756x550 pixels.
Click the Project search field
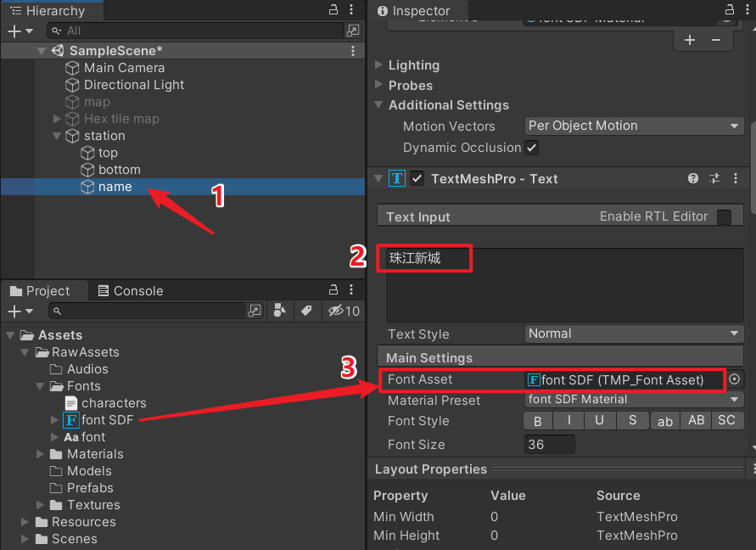[147, 311]
